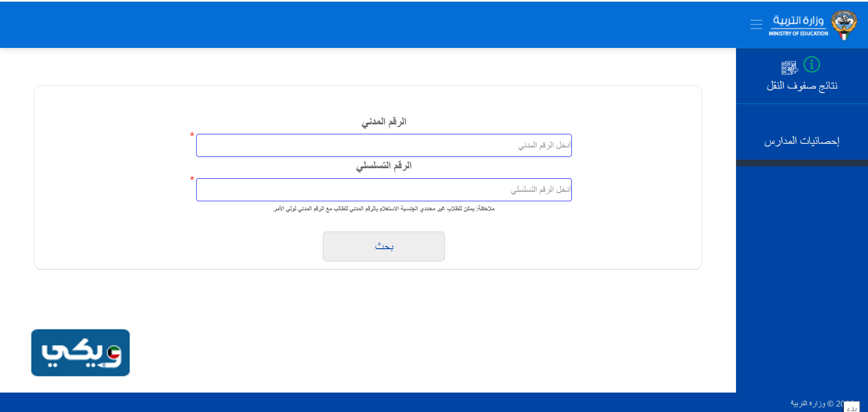Select the الرقم التسلسلي field label
The image size is (868, 412).
[383, 166]
